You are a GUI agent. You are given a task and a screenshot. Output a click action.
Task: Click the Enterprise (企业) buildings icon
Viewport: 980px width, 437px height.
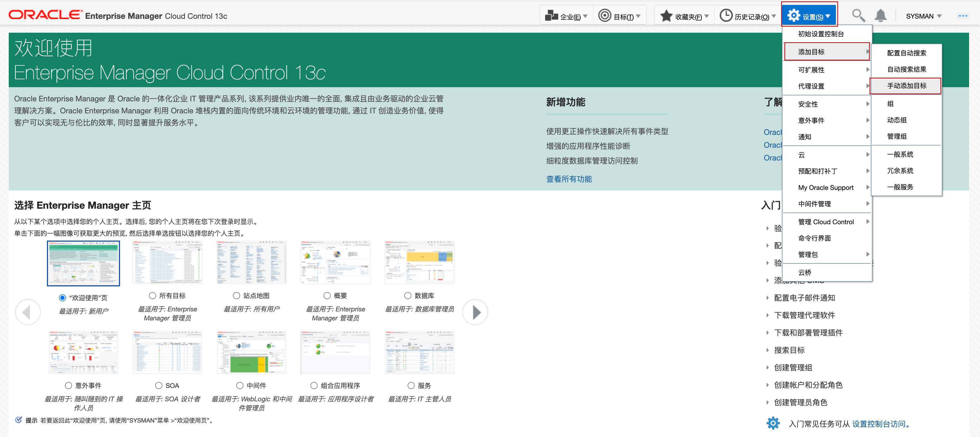(551, 16)
